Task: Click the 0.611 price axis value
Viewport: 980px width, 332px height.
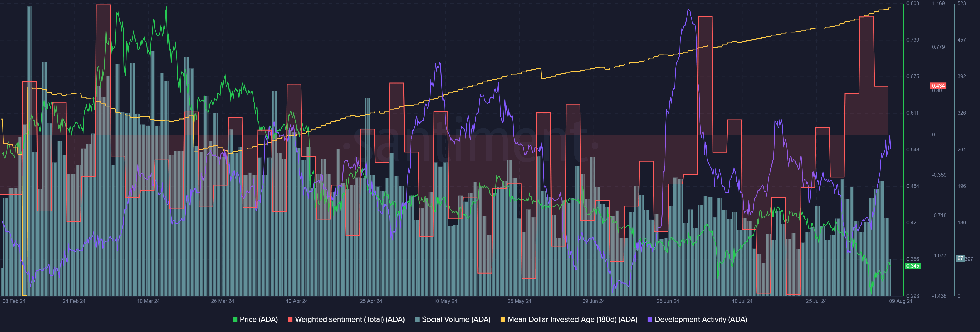Action: (x=912, y=113)
